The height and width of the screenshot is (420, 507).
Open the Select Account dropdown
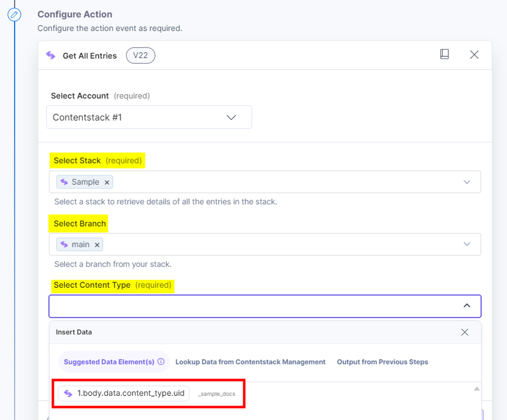(149, 117)
